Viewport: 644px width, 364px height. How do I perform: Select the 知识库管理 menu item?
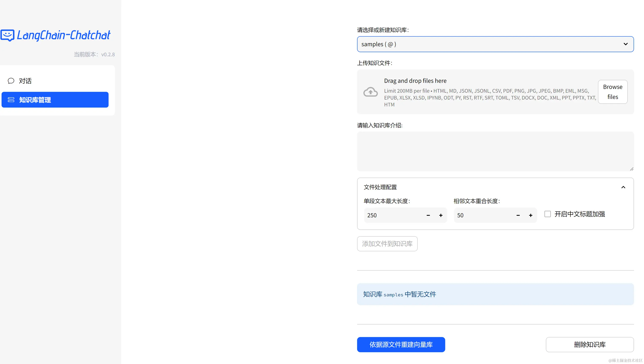click(55, 100)
